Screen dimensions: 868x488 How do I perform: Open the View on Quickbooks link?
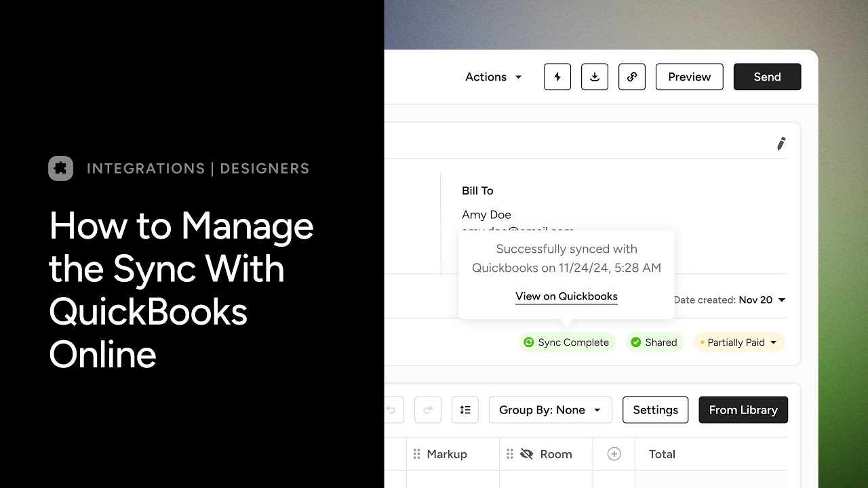point(566,296)
